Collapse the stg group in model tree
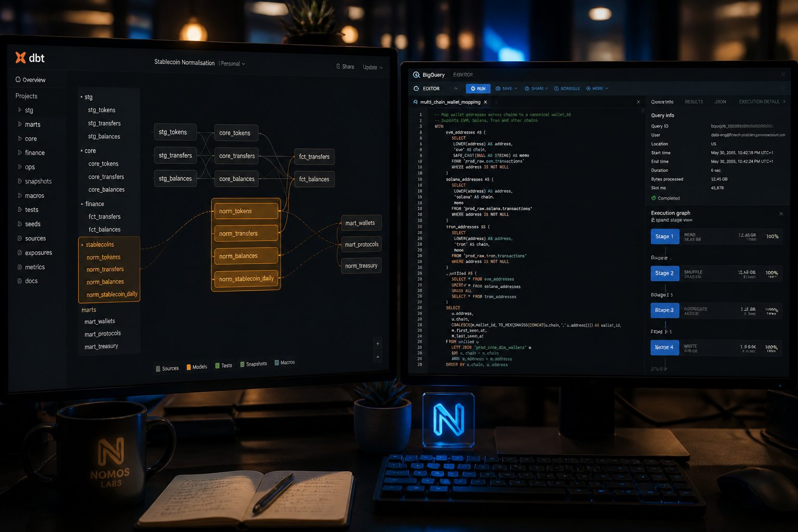Screen dimensions: 798x532 pyautogui.click(x=82, y=97)
